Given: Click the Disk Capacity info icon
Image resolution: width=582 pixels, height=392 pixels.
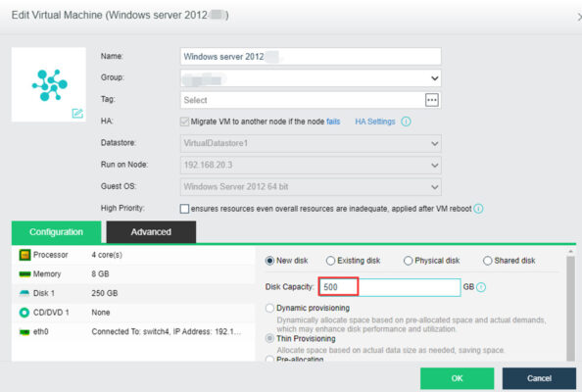Looking at the screenshot, I should [481, 287].
